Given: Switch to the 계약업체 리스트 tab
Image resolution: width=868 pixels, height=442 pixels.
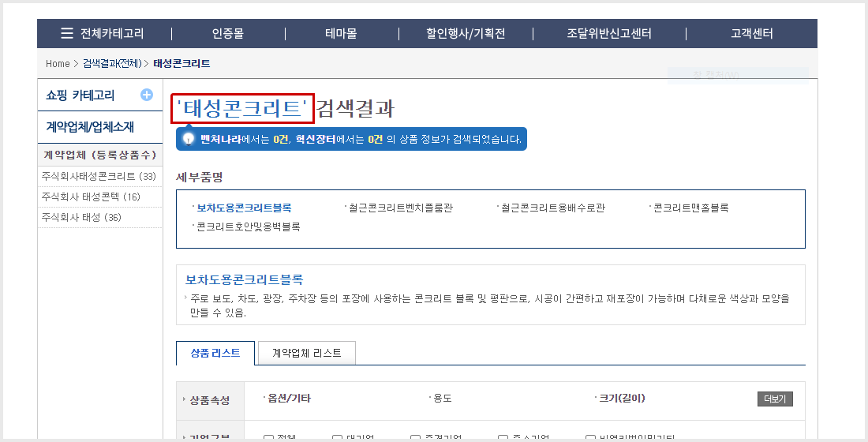Looking at the screenshot, I should 307,354.
